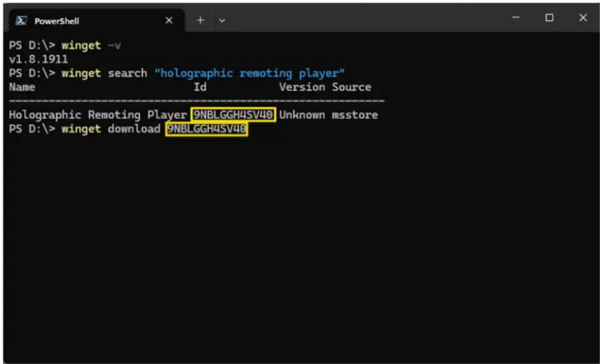Minimize the terminal window
The image size is (600, 364).
point(516,17)
